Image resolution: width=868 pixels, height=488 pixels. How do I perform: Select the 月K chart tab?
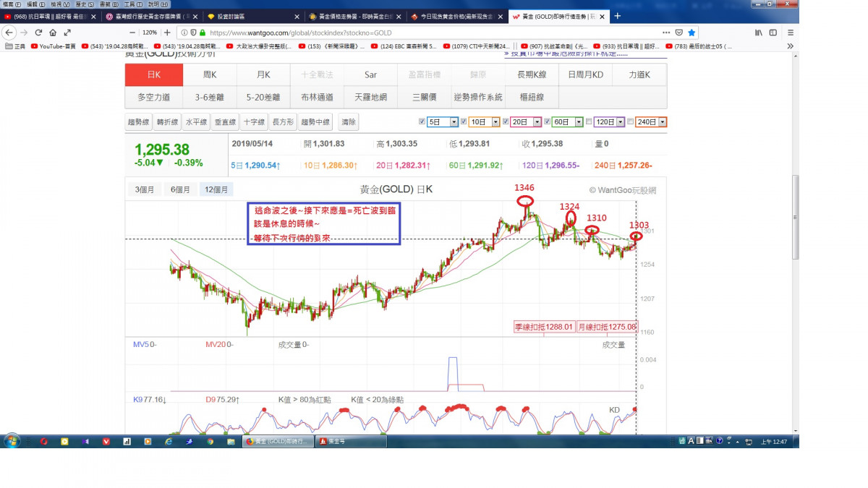[x=264, y=74]
